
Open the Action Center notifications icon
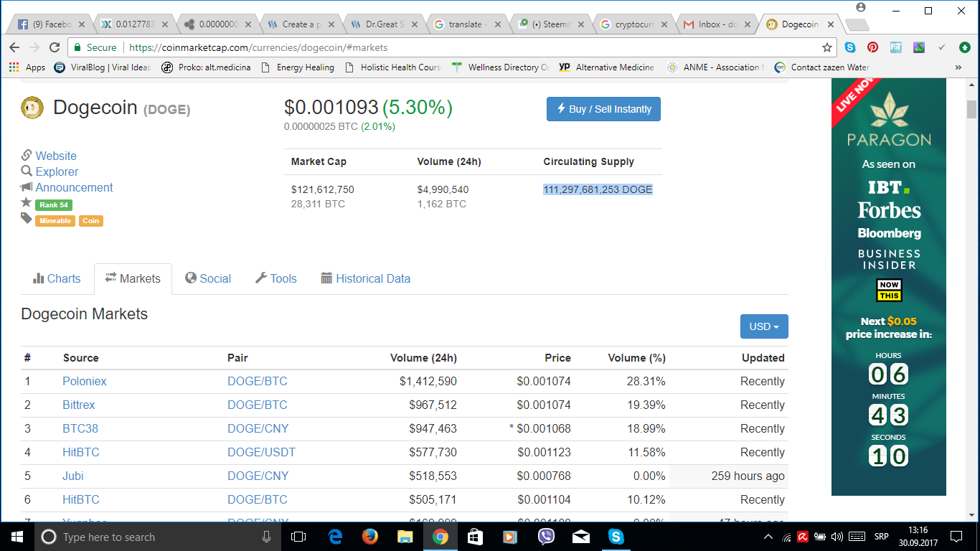pyautogui.click(x=956, y=537)
